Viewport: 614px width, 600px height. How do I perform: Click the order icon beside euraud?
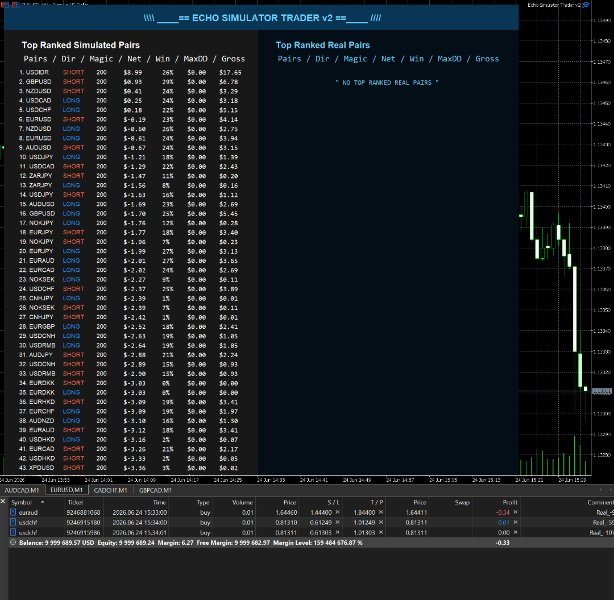13,512
